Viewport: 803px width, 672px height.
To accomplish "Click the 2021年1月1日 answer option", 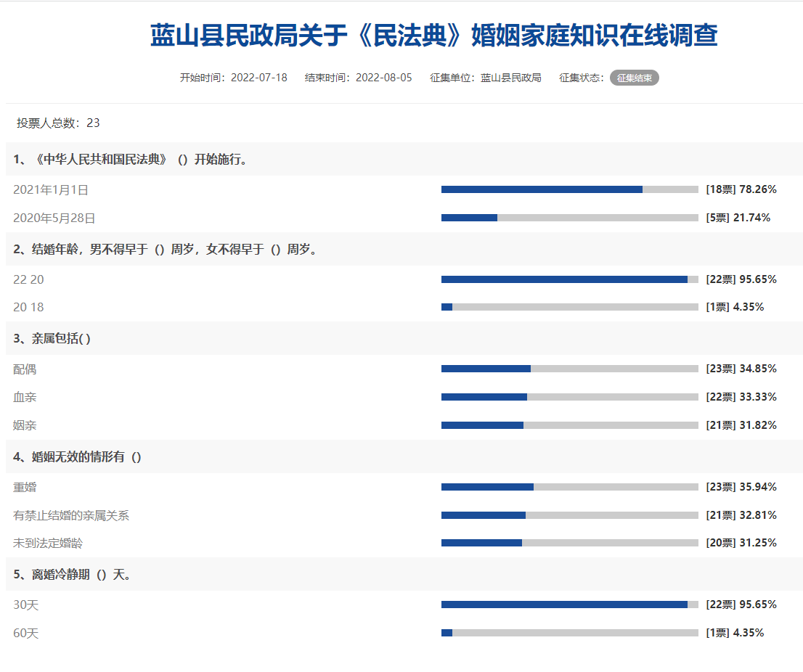I will [x=51, y=190].
